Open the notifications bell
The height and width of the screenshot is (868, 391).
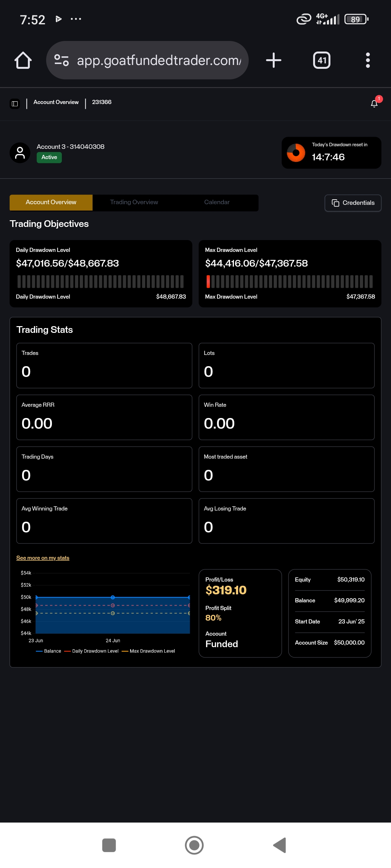pyautogui.click(x=374, y=103)
